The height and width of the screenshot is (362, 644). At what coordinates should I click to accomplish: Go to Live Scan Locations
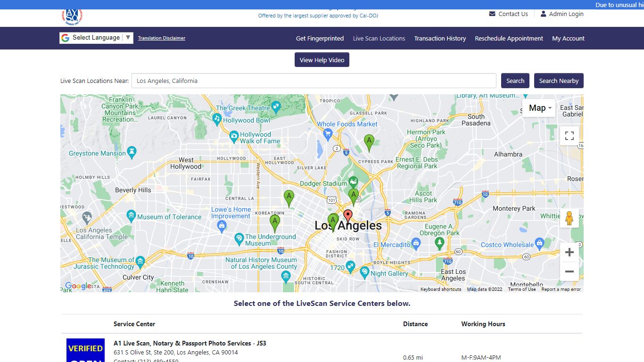pyautogui.click(x=379, y=39)
